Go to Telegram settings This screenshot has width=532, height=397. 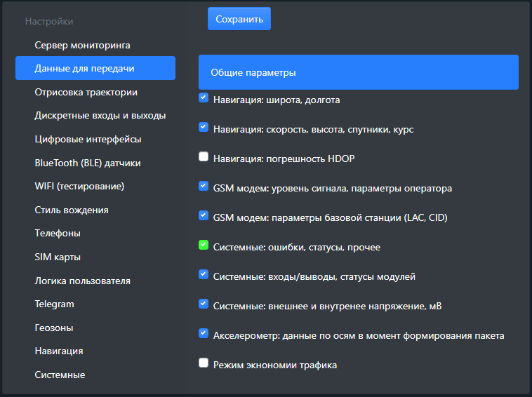(54, 304)
